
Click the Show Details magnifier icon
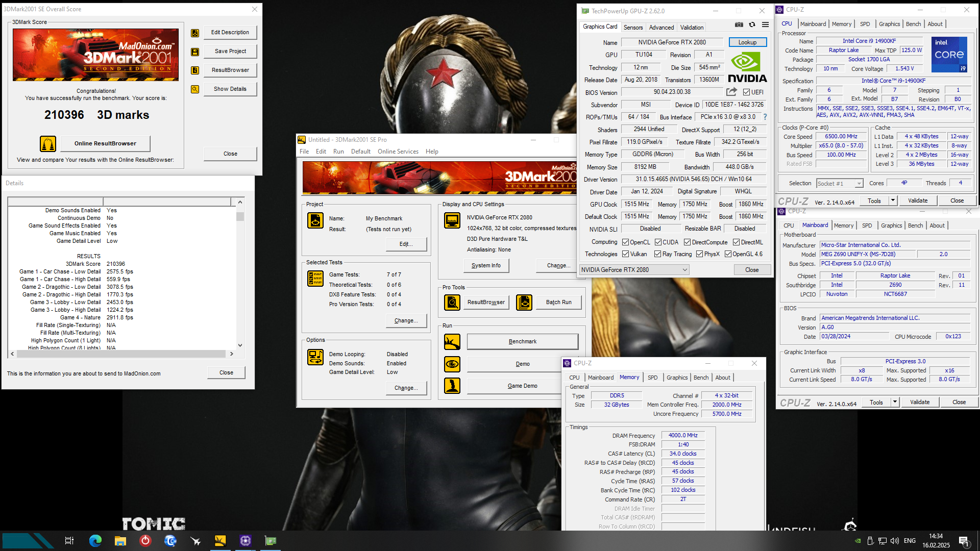coord(195,89)
